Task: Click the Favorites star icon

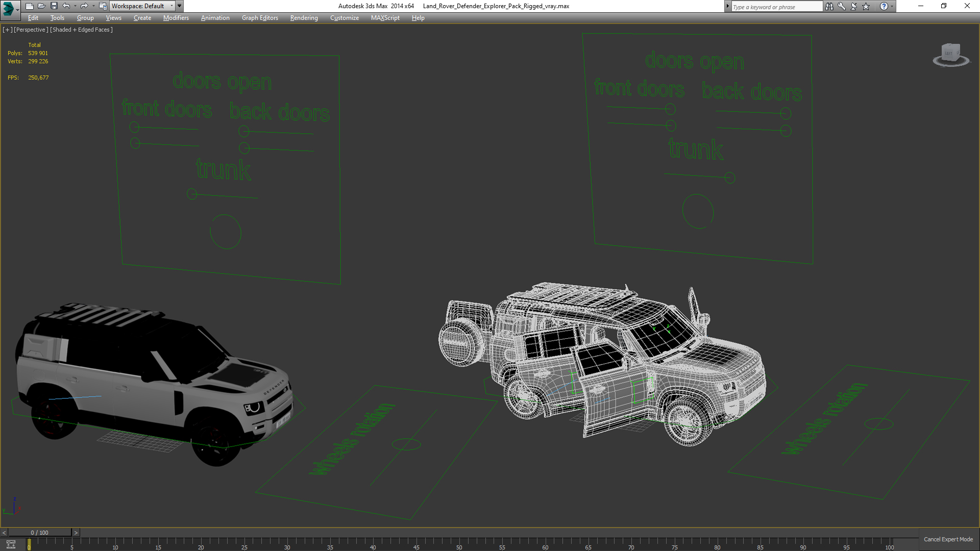Action: click(866, 6)
